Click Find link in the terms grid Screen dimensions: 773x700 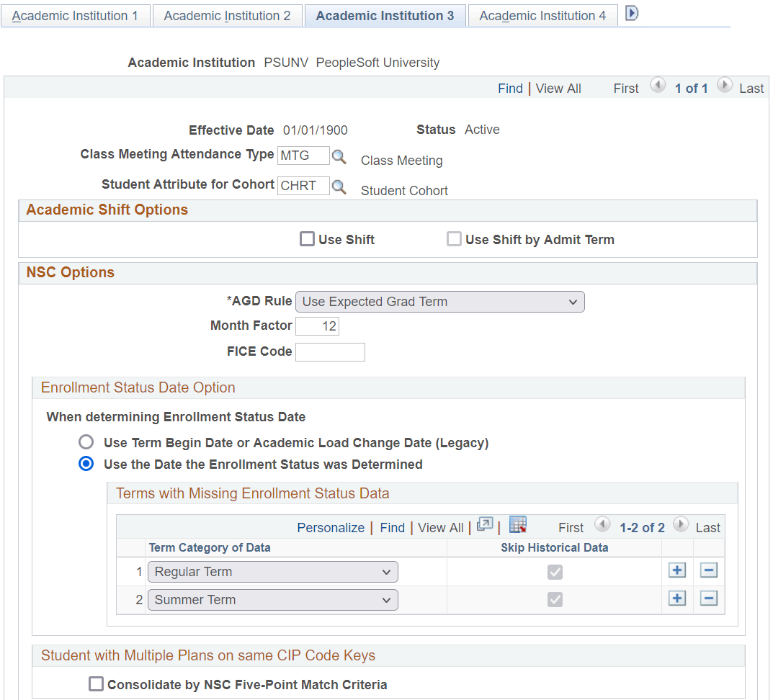393,527
